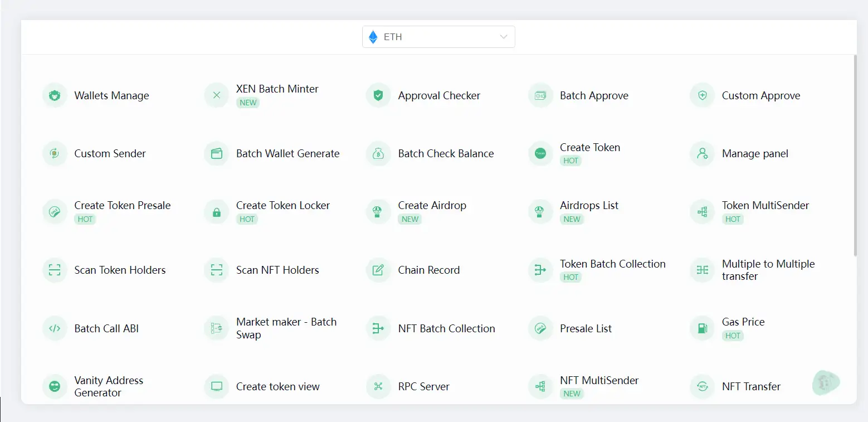
Task: Click the floating assistant bubble icon
Action: point(826,382)
